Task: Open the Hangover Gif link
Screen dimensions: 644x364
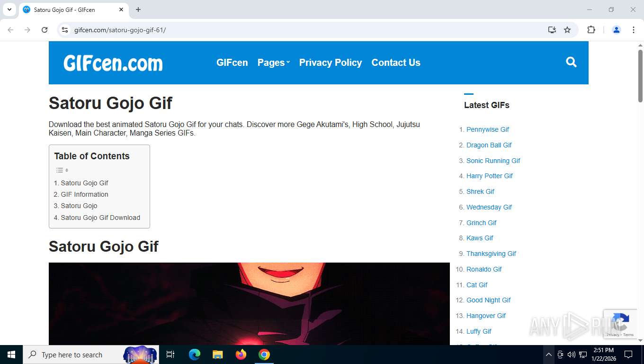Action: click(486, 316)
